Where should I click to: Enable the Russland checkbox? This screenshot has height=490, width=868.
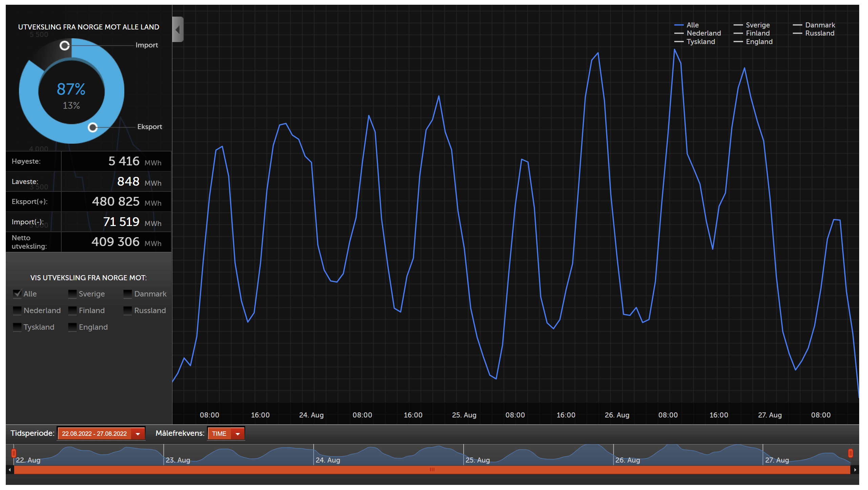(128, 310)
